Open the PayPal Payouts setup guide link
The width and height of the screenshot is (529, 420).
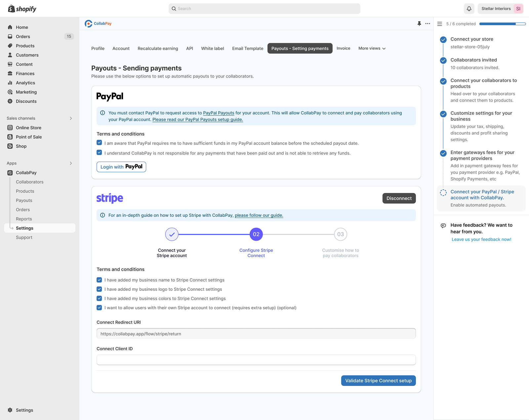click(197, 119)
